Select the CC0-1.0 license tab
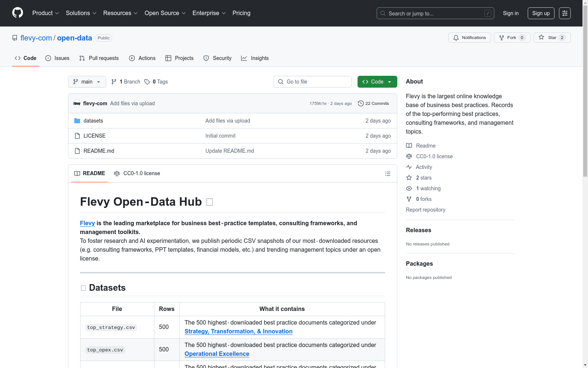 [137, 173]
